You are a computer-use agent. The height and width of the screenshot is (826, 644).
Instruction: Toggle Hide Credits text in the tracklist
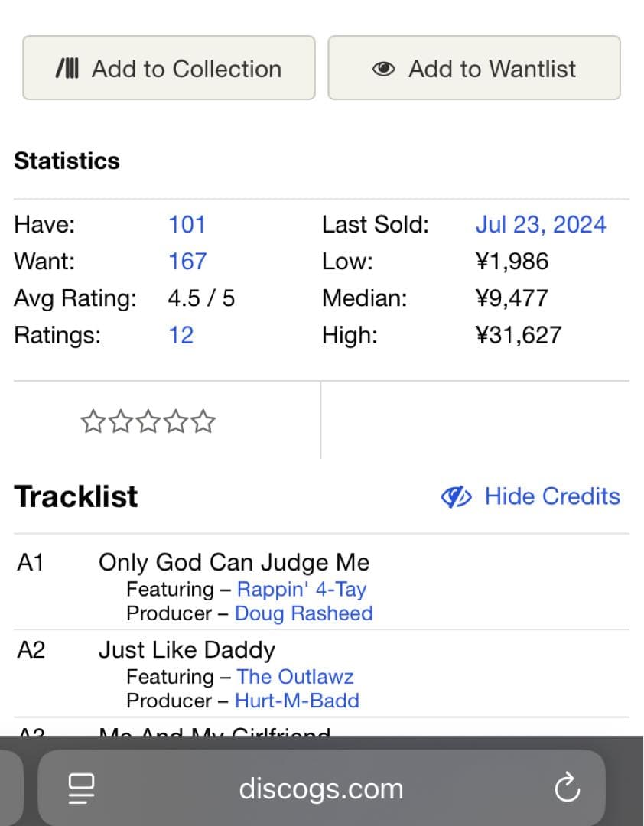tap(552, 496)
